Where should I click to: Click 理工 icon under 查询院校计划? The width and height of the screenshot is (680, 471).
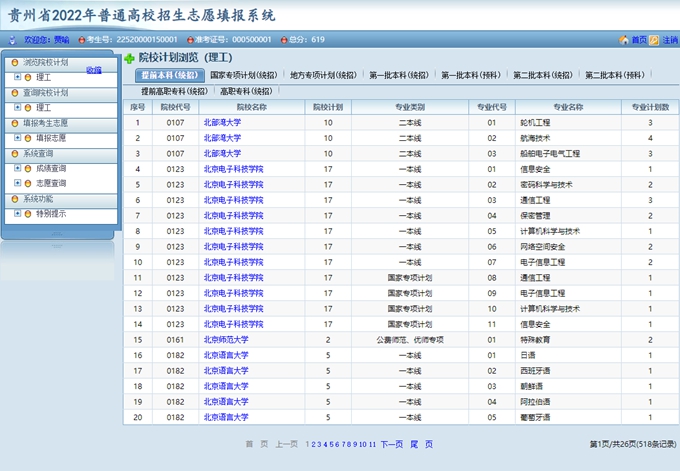28,108
